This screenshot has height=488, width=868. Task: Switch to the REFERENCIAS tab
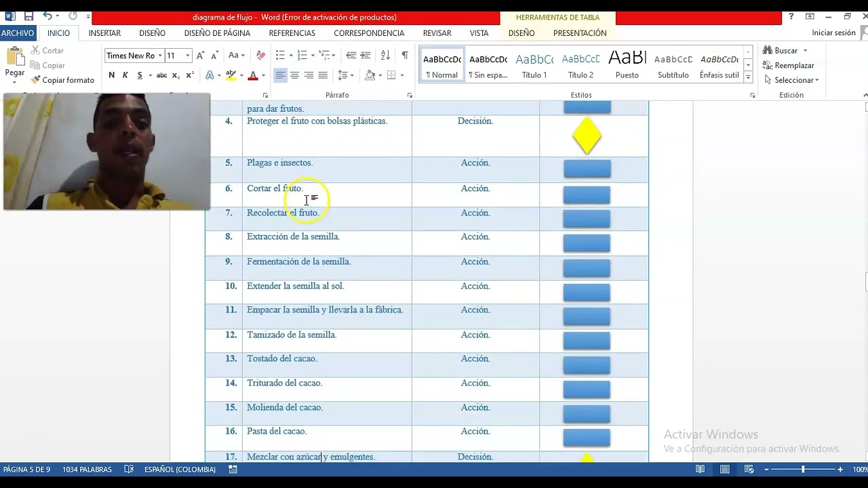coord(292,33)
